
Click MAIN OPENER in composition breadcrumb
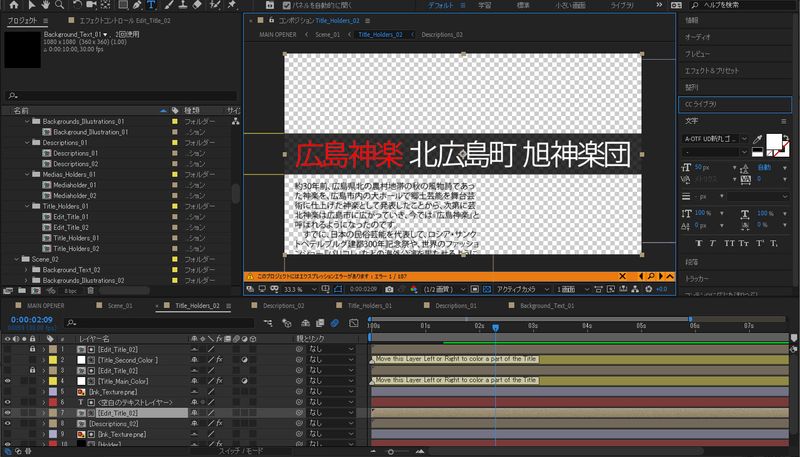pos(280,34)
